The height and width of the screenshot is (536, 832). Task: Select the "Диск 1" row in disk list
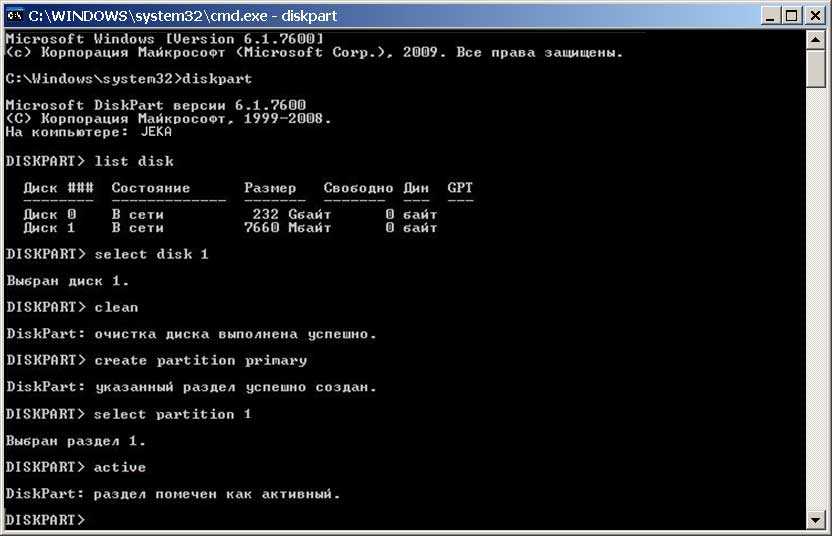pyautogui.click(x=230, y=228)
